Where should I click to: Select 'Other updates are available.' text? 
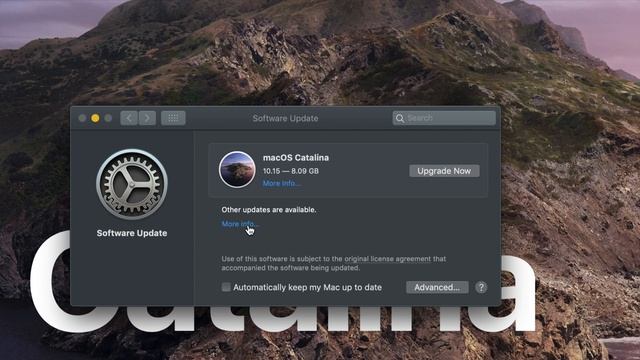click(x=269, y=209)
